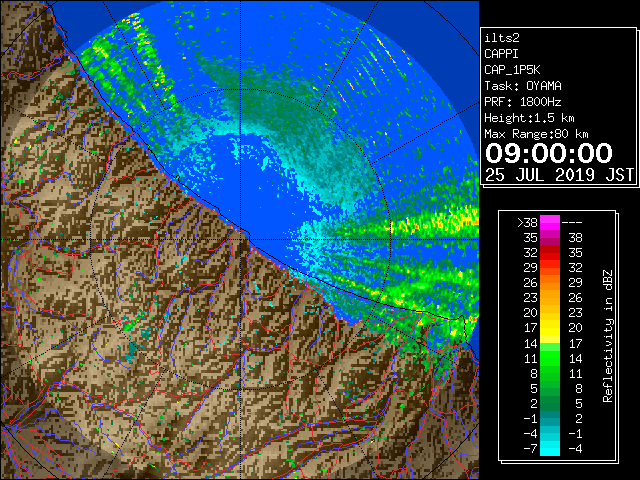Click the red 32 to 35 legend swatch
The image size is (640, 480).
point(550,253)
